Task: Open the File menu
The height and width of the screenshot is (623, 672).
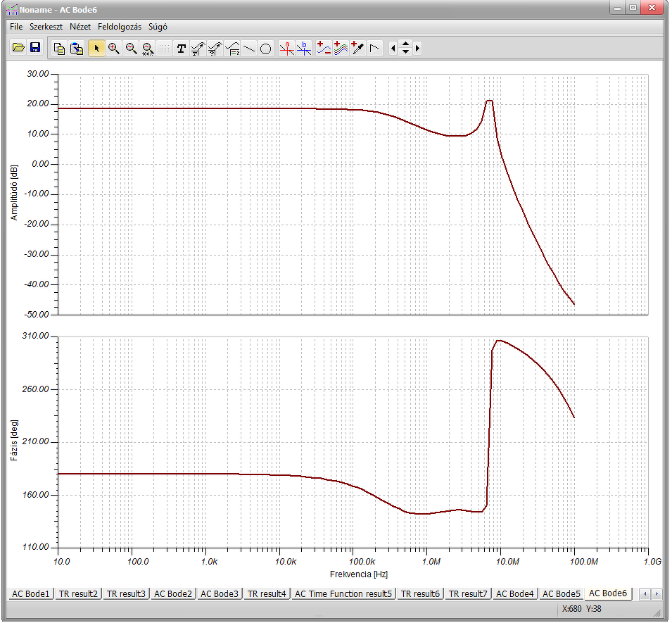Action: 16,27
